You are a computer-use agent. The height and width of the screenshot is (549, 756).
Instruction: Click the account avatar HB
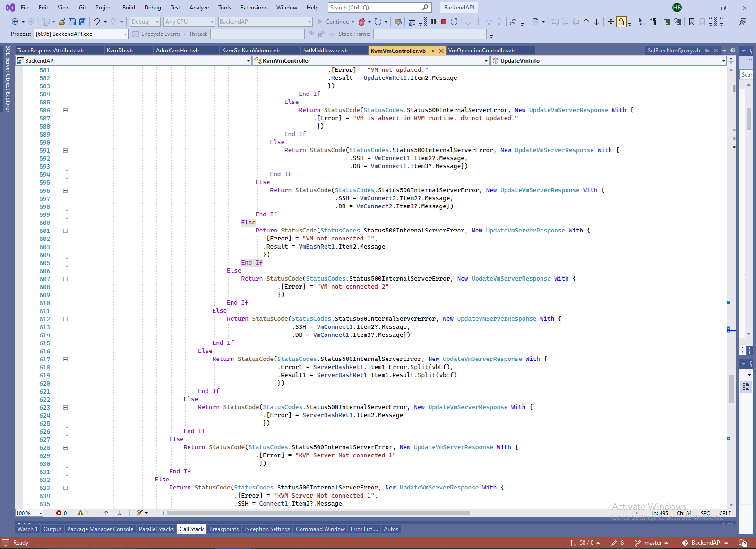(x=677, y=8)
